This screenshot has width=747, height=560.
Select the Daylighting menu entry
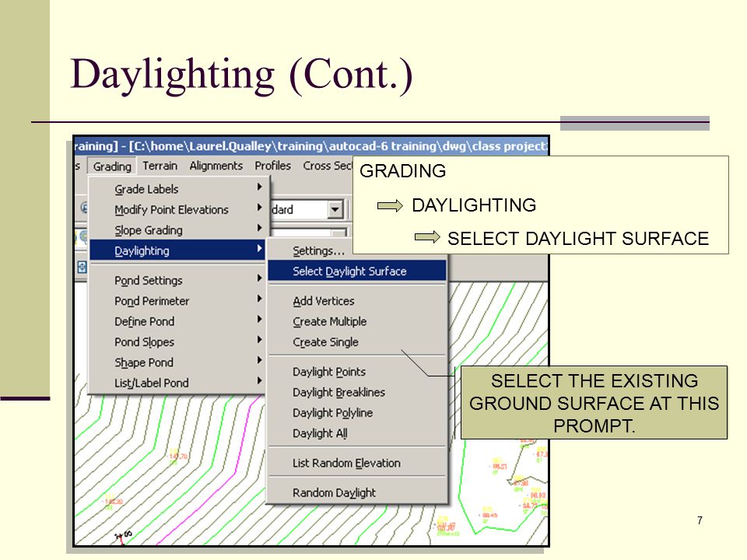tap(177, 250)
